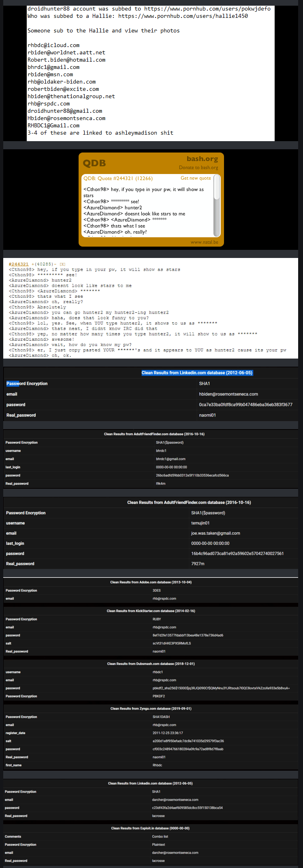Select the line '<AzureDiamond> oh, ok.'
This screenshot has height=868, width=303.
click(x=40, y=355)
